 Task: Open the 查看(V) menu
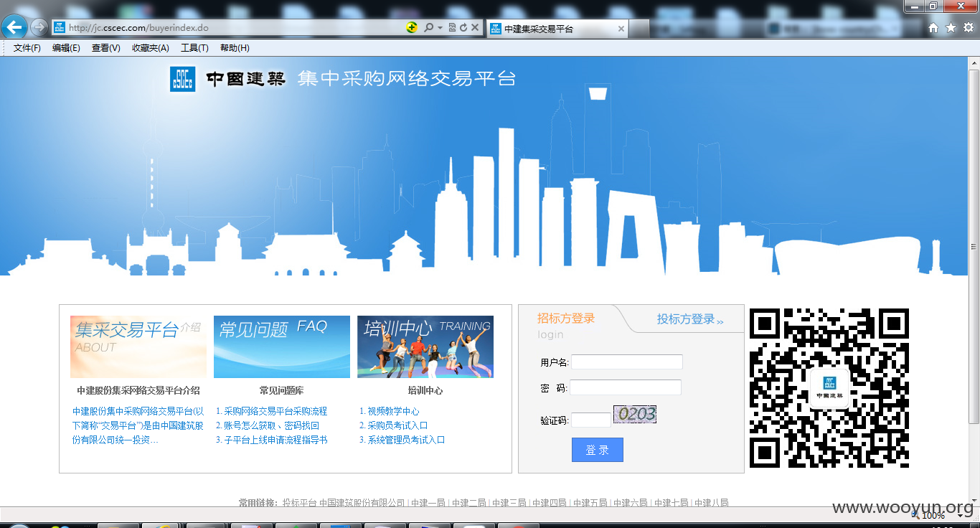coord(106,48)
